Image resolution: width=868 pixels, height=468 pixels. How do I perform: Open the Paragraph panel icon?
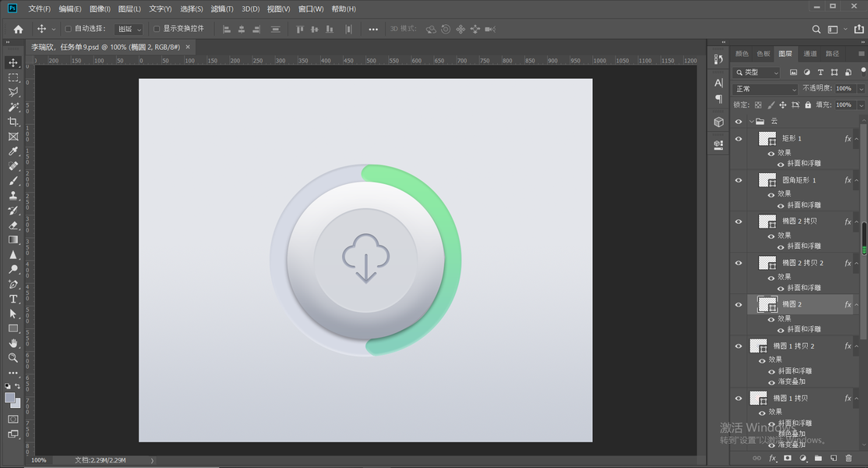click(718, 99)
